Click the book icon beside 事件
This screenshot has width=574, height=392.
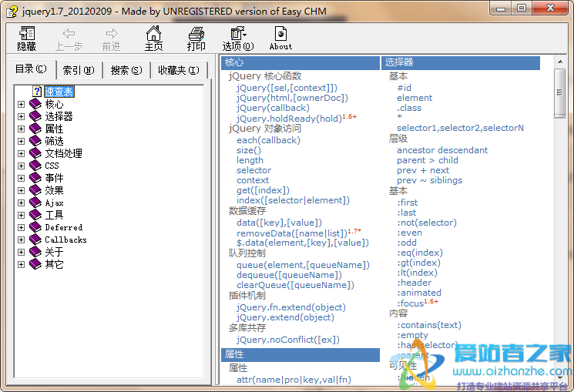point(35,178)
